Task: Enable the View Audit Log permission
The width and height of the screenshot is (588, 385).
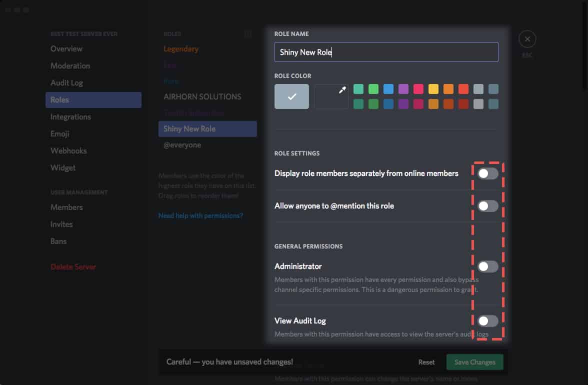Action: click(487, 321)
